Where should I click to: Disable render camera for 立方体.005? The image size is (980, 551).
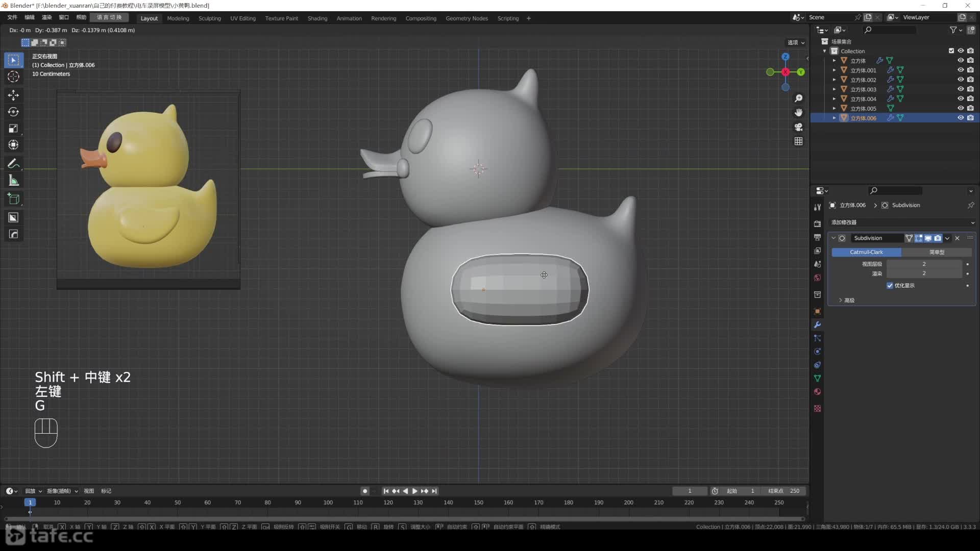click(970, 108)
